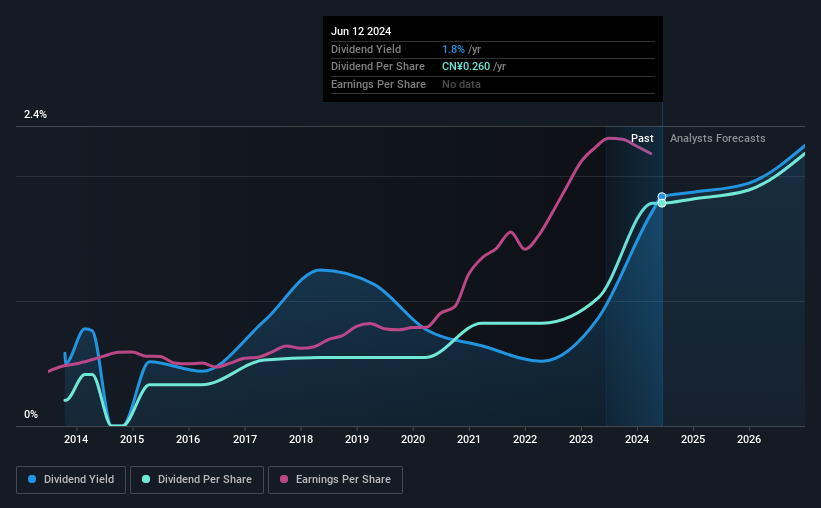This screenshot has width=821, height=508.
Task: Click the 2.4% y-axis label
Action: [35, 114]
